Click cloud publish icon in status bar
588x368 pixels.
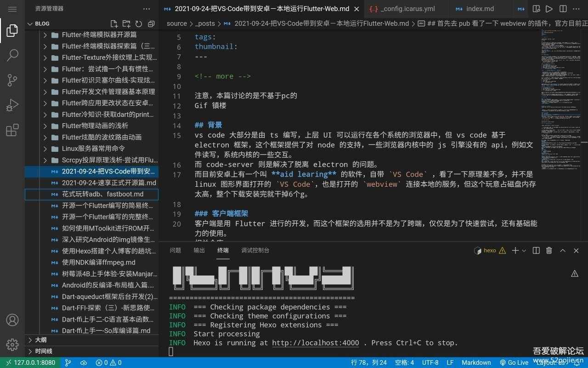(83, 362)
